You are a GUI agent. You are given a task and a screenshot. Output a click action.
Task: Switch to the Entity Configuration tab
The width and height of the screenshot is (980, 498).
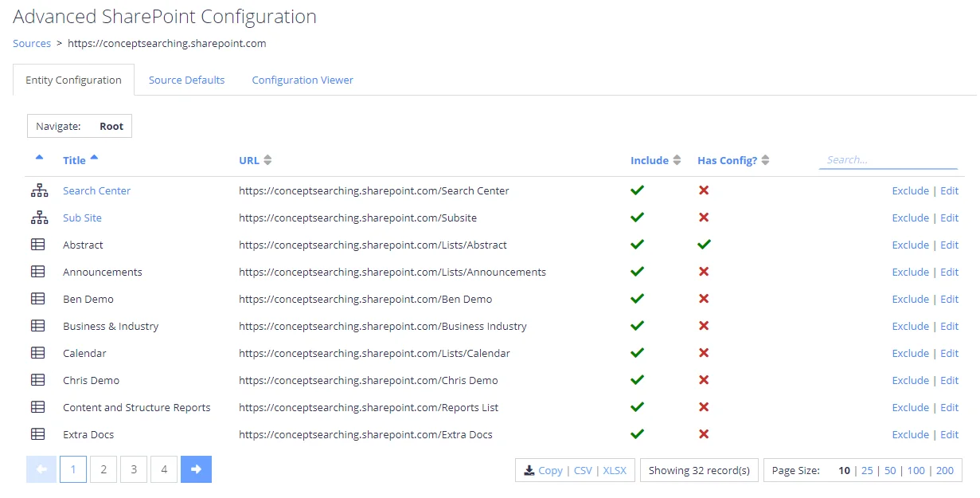pyautogui.click(x=73, y=80)
